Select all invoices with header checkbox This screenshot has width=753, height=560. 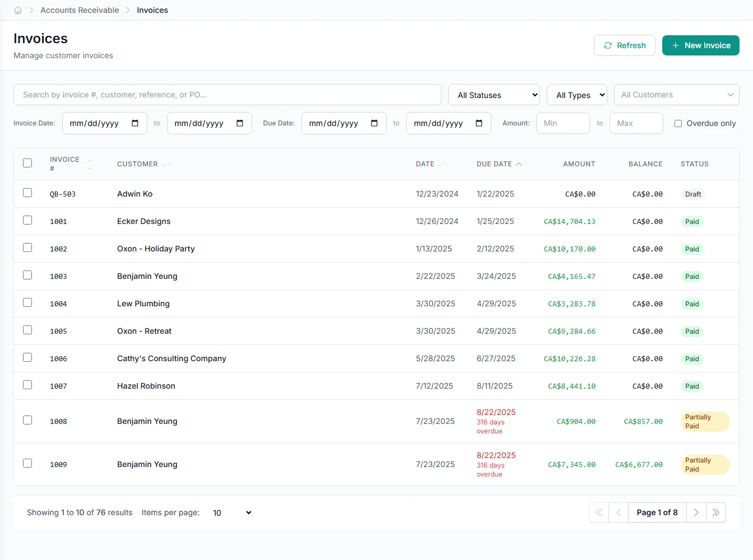click(x=27, y=163)
